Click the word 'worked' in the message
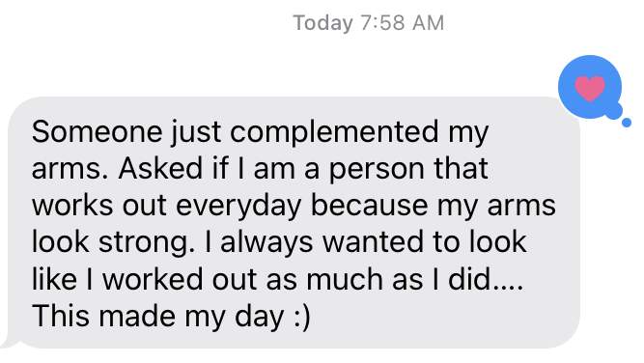Screen dimensions: 644x363 point(153,280)
